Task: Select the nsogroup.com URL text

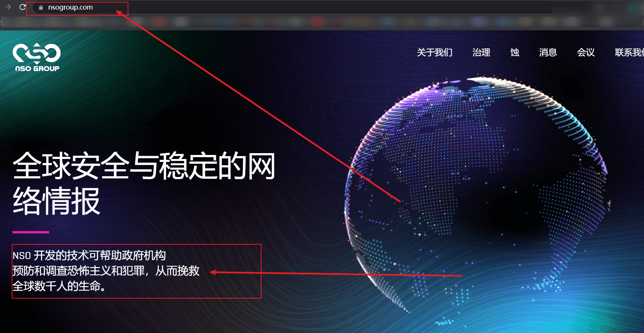Action: pos(70,7)
